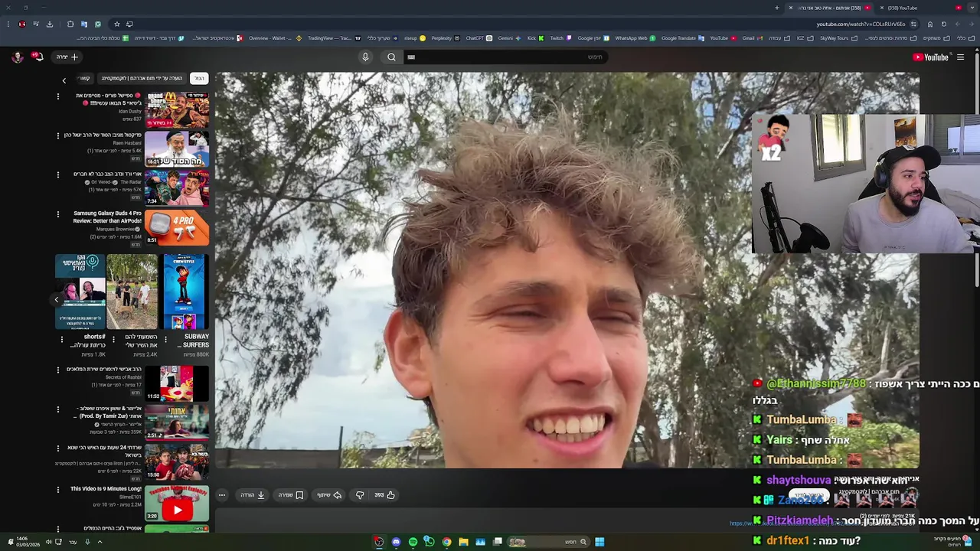Image resolution: width=980 pixels, height=551 pixels.
Task: Open Windows Start menu
Action: [599, 542]
